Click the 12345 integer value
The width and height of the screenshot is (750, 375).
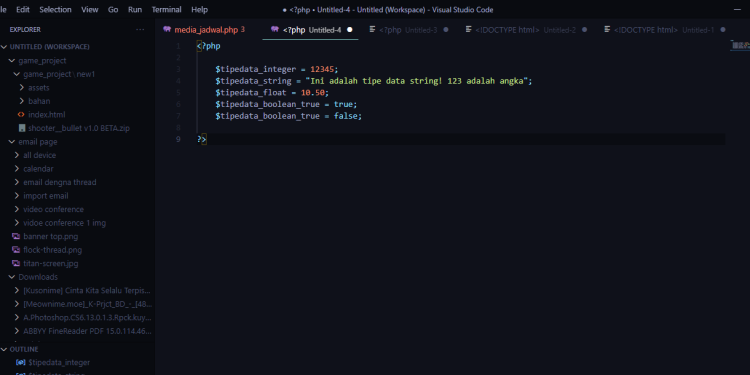pos(322,69)
